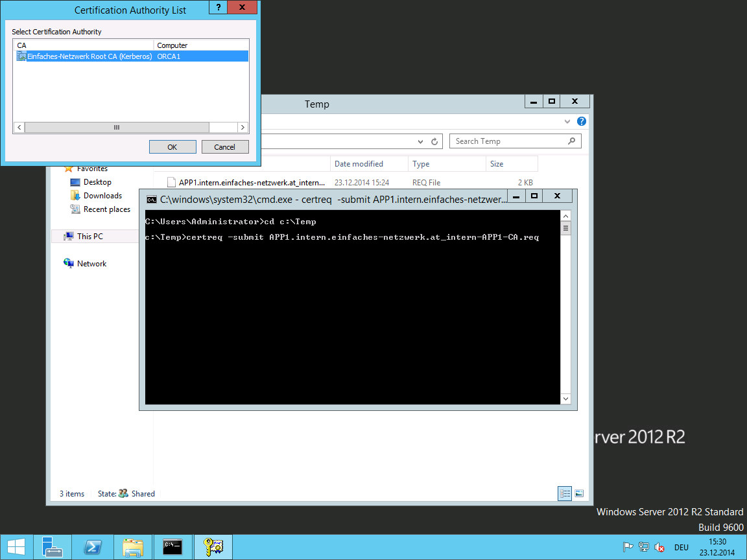Click the Explorer help question mark icon
Screen dimensions: 747x560
coord(582,121)
